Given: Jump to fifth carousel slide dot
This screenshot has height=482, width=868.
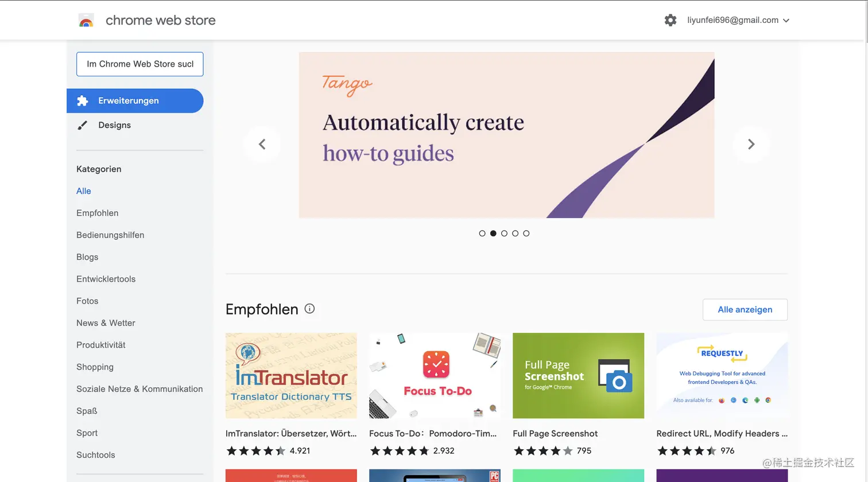Looking at the screenshot, I should (x=526, y=234).
